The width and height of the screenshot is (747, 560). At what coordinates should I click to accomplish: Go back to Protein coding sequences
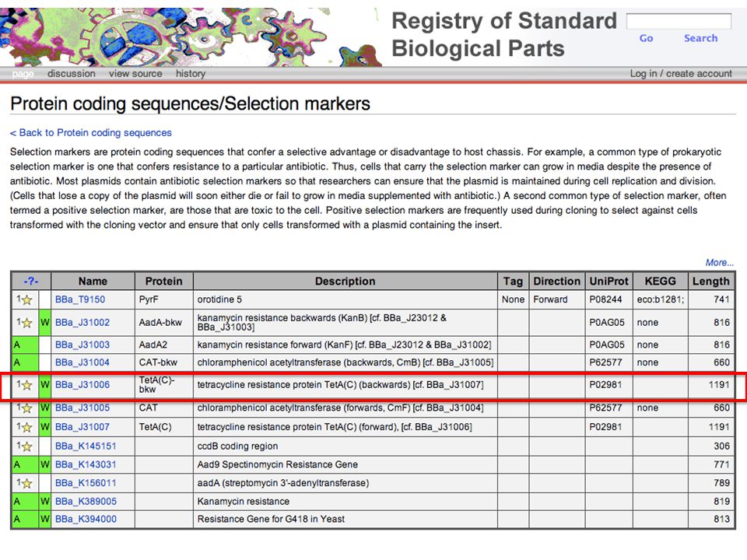point(91,133)
